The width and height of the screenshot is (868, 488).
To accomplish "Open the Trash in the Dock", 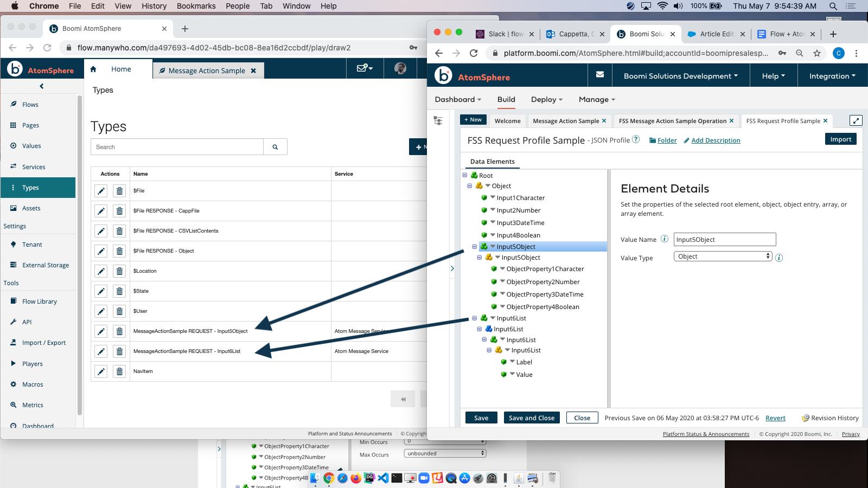I will tap(552, 478).
